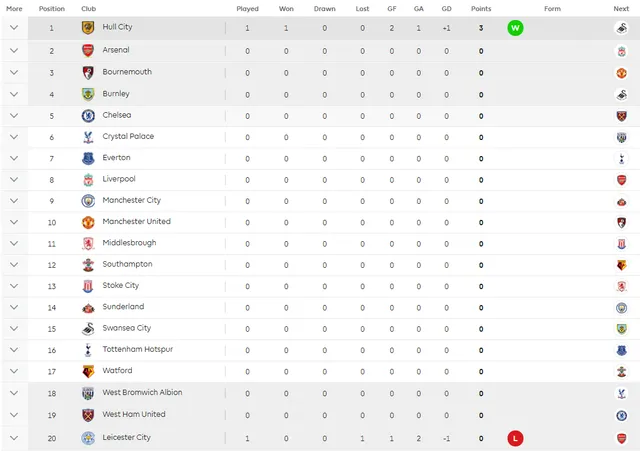The image size is (640, 451).
Task: Click the Position column header
Action: 52,9
